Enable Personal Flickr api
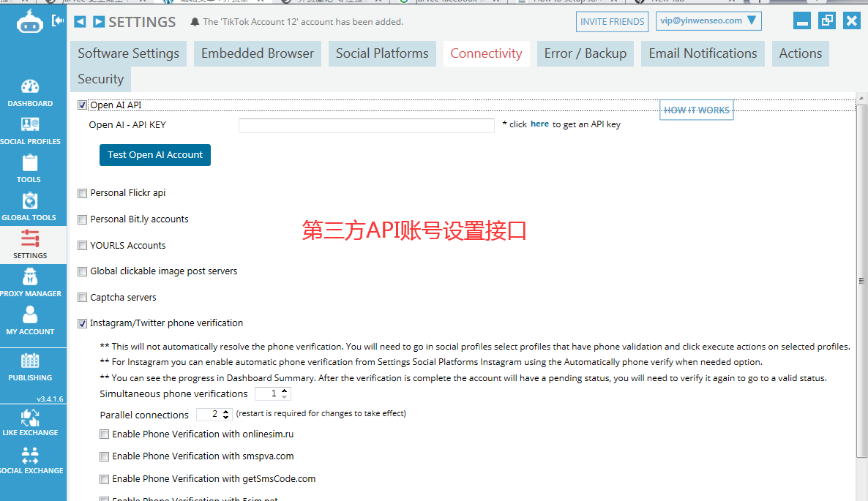The width and height of the screenshot is (868, 501). [x=82, y=194]
